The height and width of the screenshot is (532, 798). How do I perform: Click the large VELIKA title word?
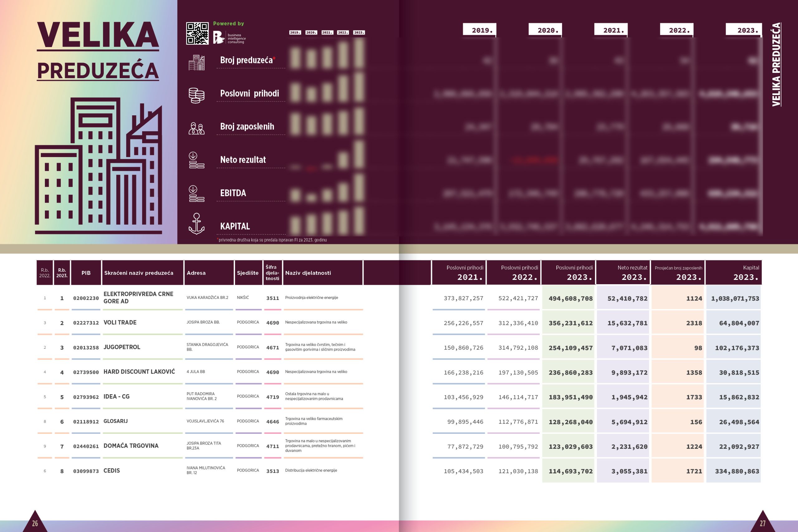pos(98,35)
